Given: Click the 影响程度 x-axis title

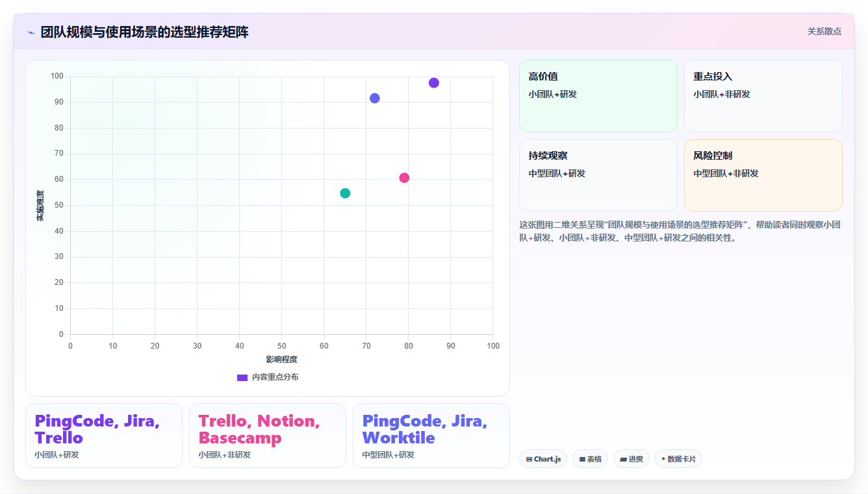Looking at the screenshot, I should coord(281,360).
